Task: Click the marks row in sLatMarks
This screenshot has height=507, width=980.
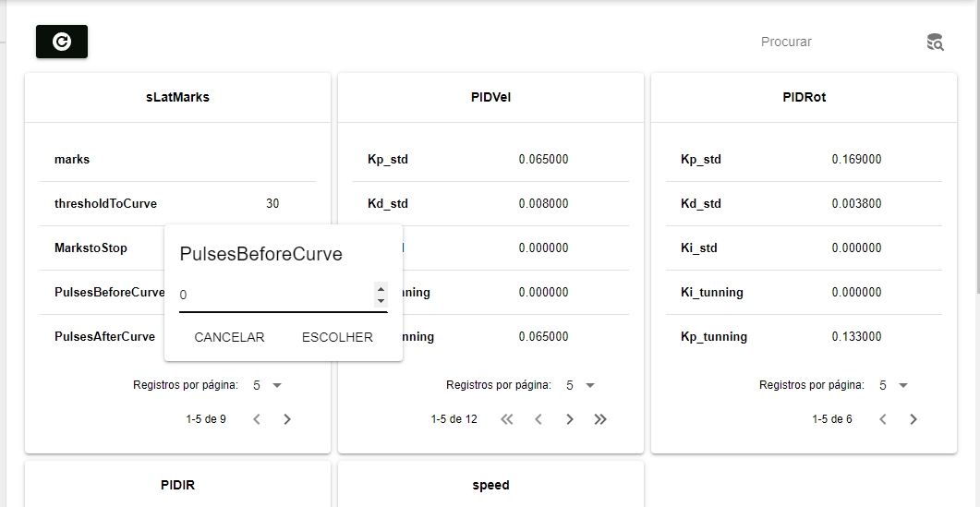Action: click(x=177, y=160)
